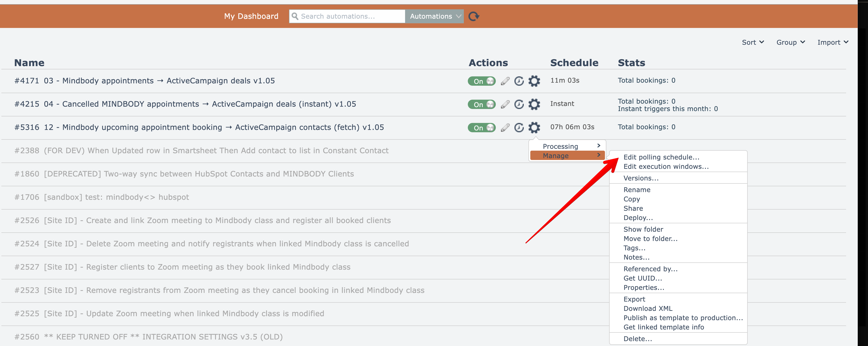Open the clock history icon for #4171
This screenshot has height=346, width=868.
(x=519, y=81)
